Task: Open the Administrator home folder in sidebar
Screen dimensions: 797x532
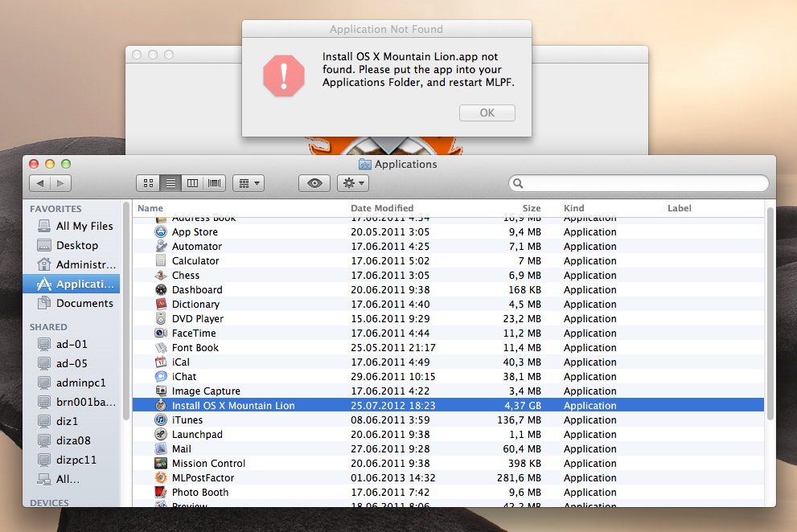Action: 72,264
